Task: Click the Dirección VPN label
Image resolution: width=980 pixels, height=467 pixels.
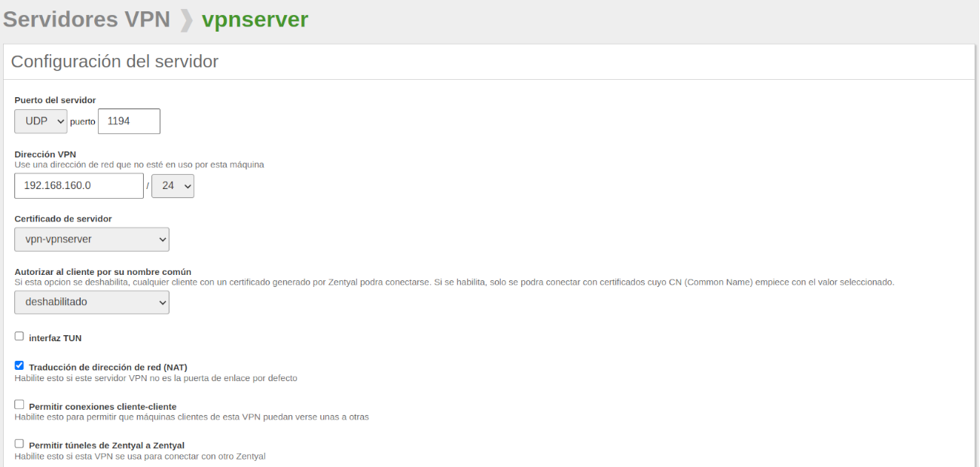Action: tap(45, 154)
